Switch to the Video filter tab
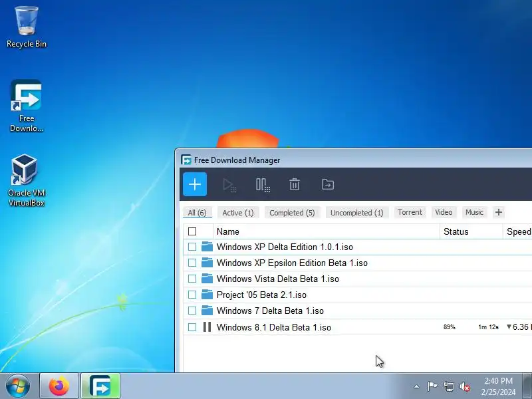 444,212
